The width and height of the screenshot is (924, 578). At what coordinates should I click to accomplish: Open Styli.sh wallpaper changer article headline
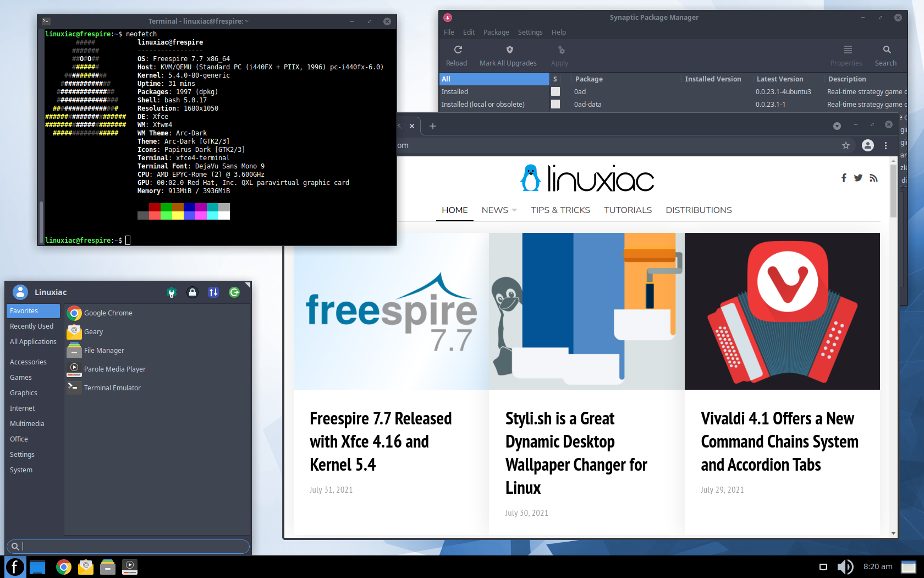pyautogui.click(x=576, y=453)
